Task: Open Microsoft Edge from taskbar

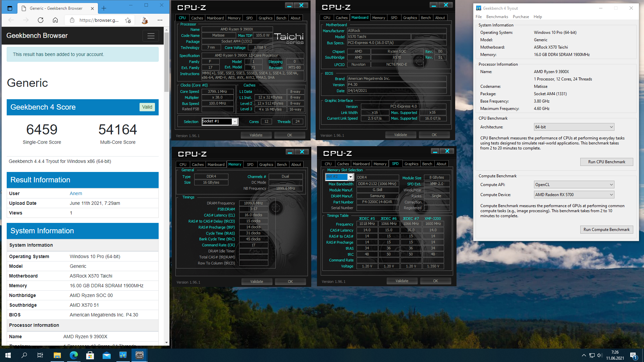Action: click(73, 355)
